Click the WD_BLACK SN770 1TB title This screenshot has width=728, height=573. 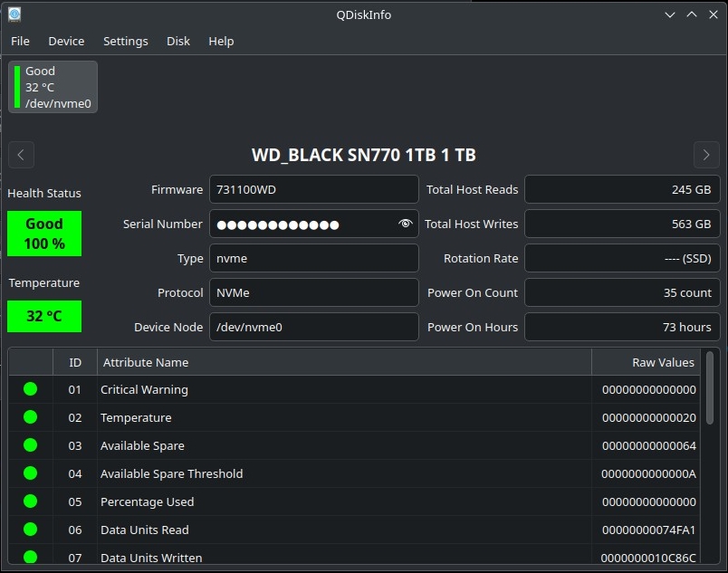(x=363, y=155)
